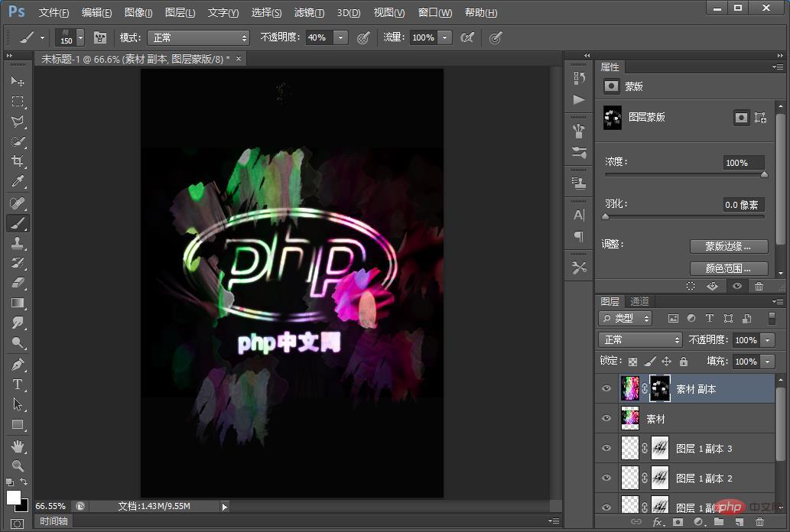This screenshot has height=532, width=790.
Task: Select the Smudge tool
Action: [x=18, y=323]
